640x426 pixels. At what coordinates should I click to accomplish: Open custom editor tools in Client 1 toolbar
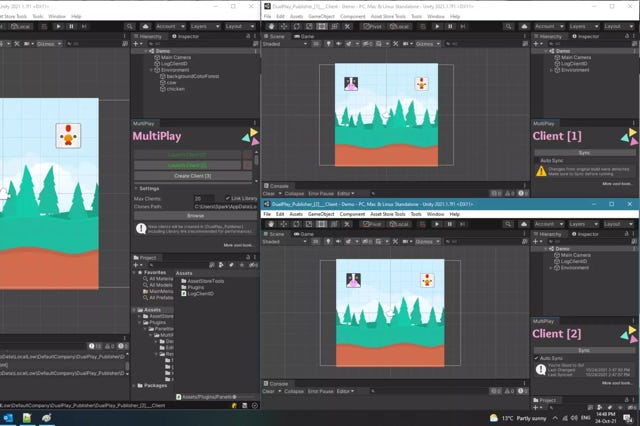pos(347,27)
